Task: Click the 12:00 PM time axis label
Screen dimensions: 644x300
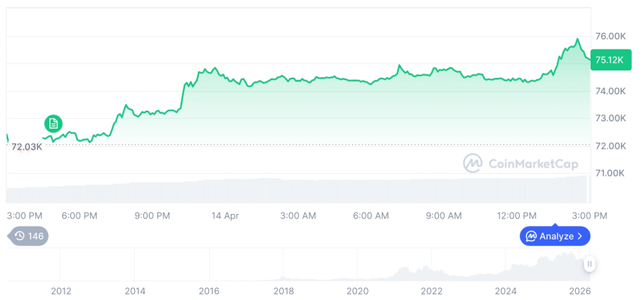Action: (517, 215)
